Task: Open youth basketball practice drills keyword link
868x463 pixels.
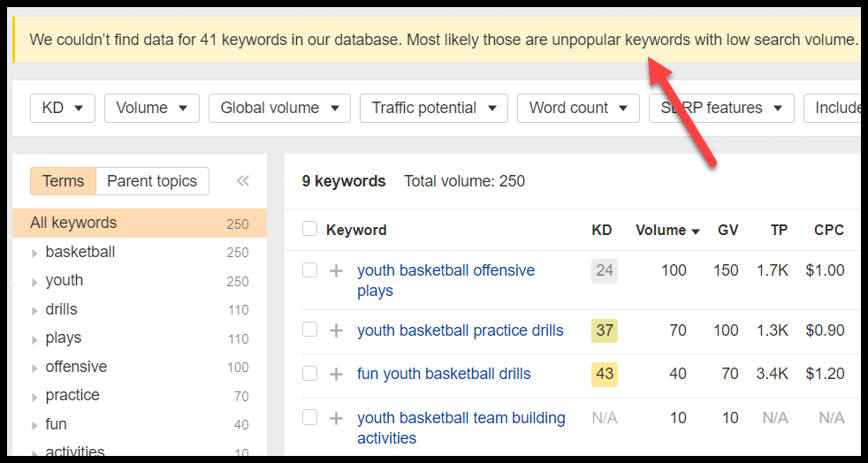Action: [460, 330]
